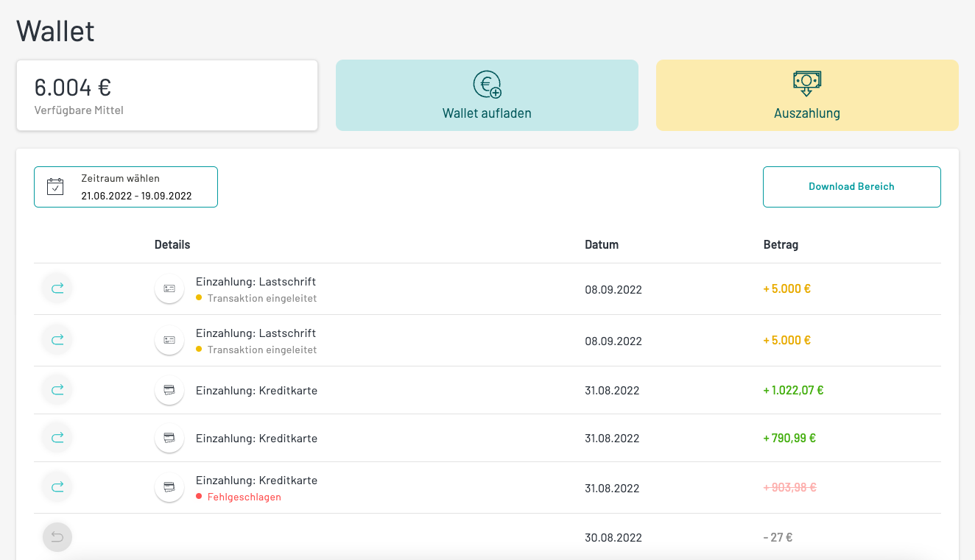Viewport: 975px width, 560px height.
Task: Click the direct debit icon on the second Lastschrift row
Action: pyautogui.click(x=169, y=340)
